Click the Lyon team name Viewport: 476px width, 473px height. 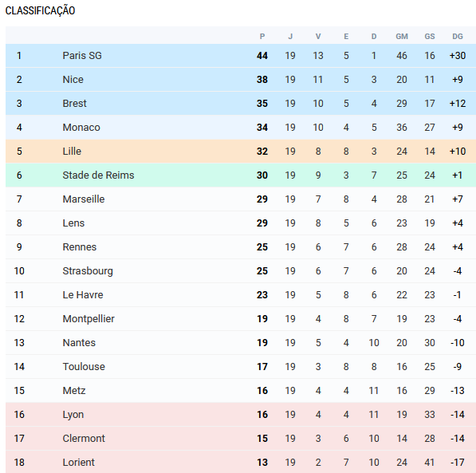[x=73, y=415]
